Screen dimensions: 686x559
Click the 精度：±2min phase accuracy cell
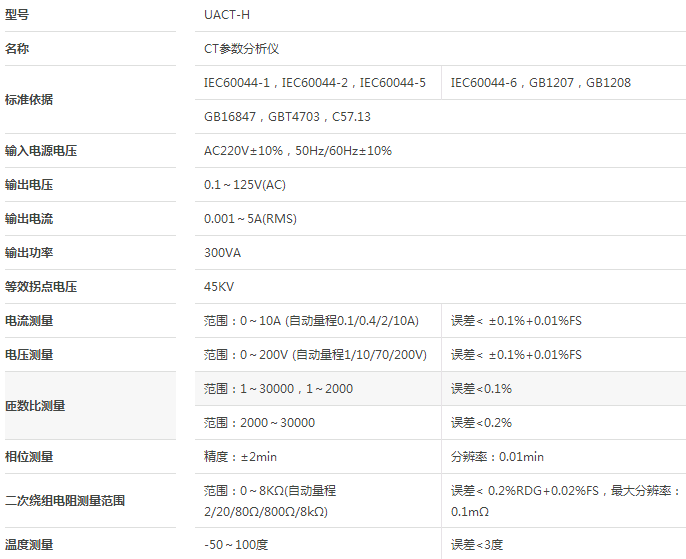240,457
